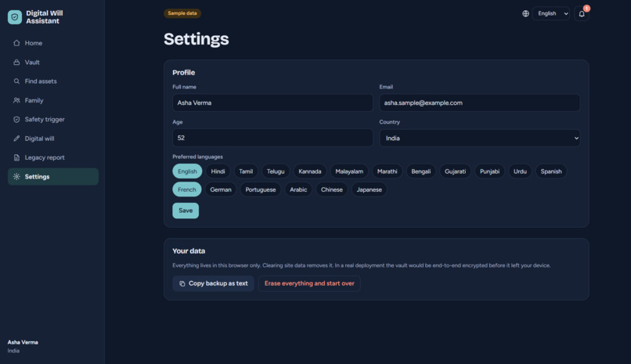This screenshot has height=364, width=631.
Task: Click the Family people icon
Action: 16,100
